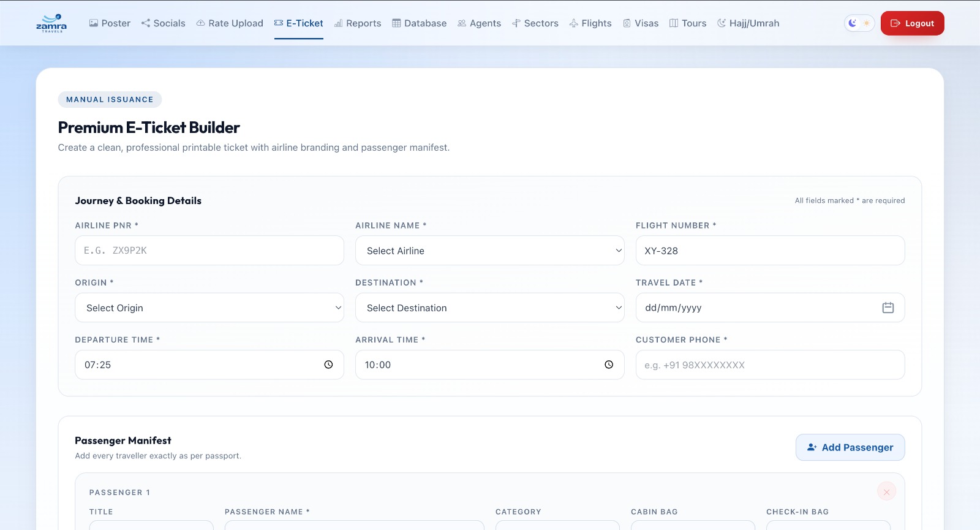The height and width of the screenshot is (530, 980).
Task: Click the Passenger Manifest heading
Action: tap(123, 441)
